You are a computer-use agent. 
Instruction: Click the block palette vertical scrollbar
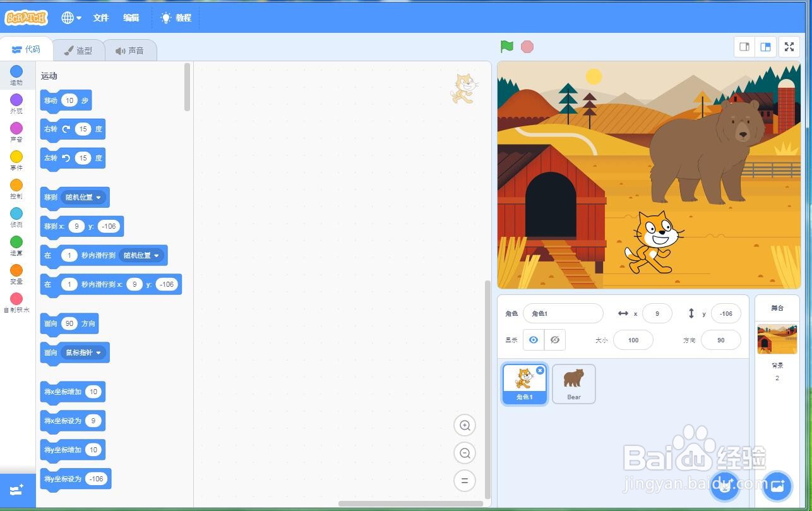[187, 87]
